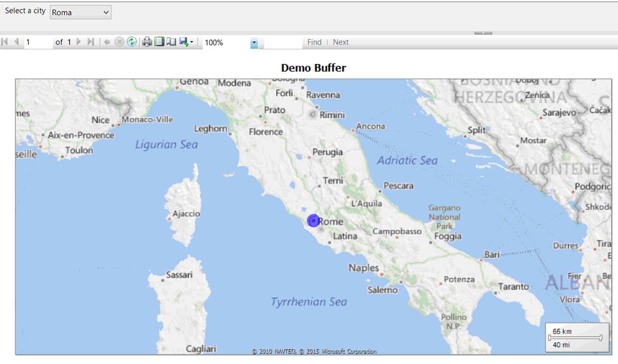The image size is (618, 364).
Task: Click the Naples label on map
Action: click(363, 268)
